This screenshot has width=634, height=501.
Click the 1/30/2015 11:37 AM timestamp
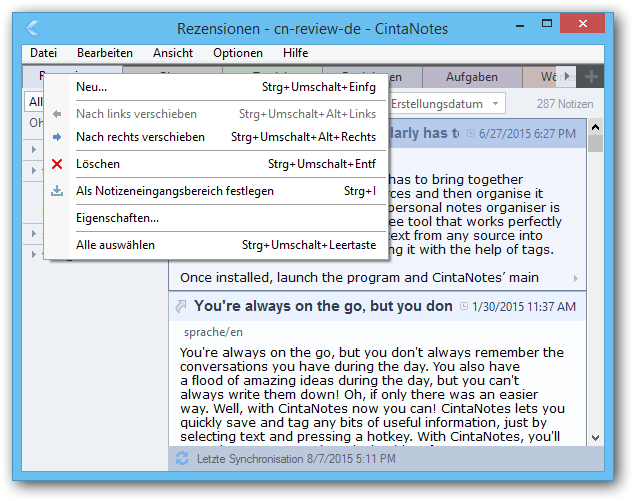(524, 307)
